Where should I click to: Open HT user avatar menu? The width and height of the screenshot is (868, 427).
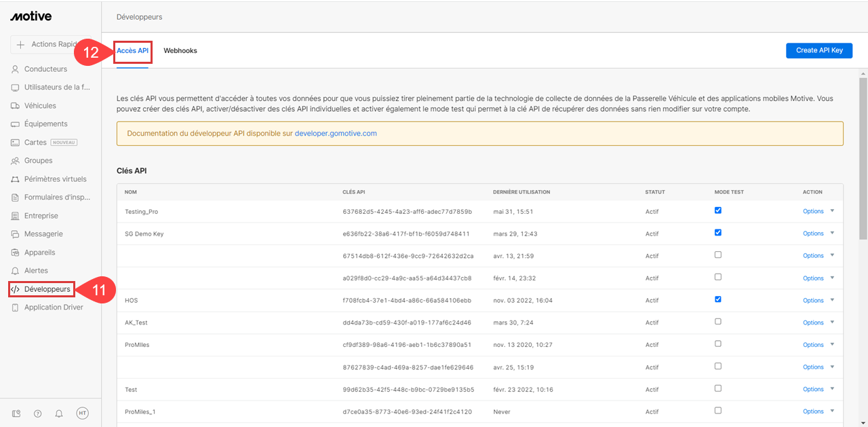click(82, 413)
